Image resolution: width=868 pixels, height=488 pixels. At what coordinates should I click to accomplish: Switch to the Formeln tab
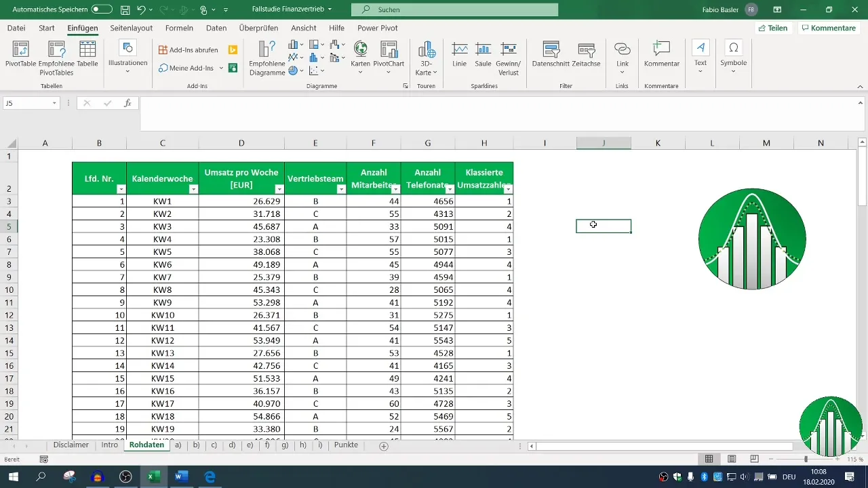click(179, 28)
